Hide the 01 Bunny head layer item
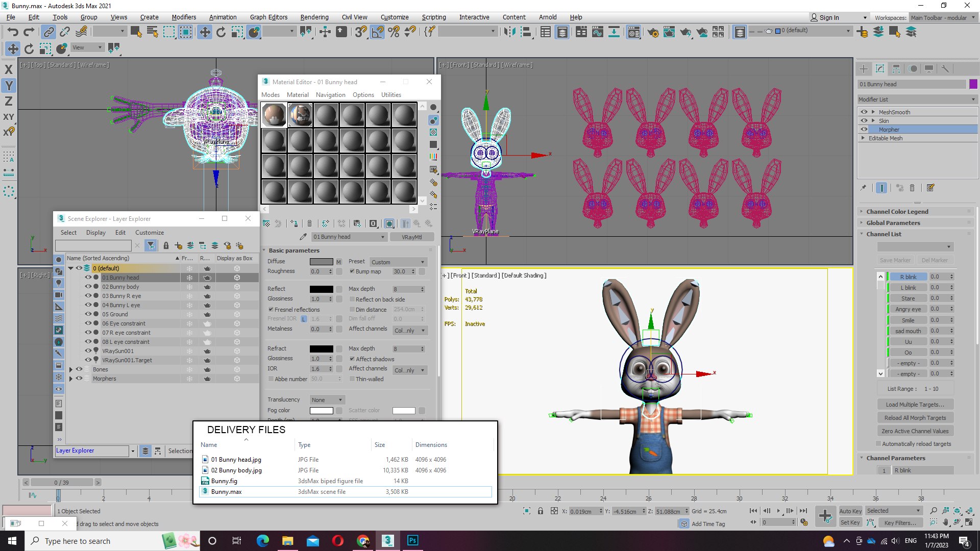Screen dimensions: 980x551 pyautogui.click(x=88, y=278)
